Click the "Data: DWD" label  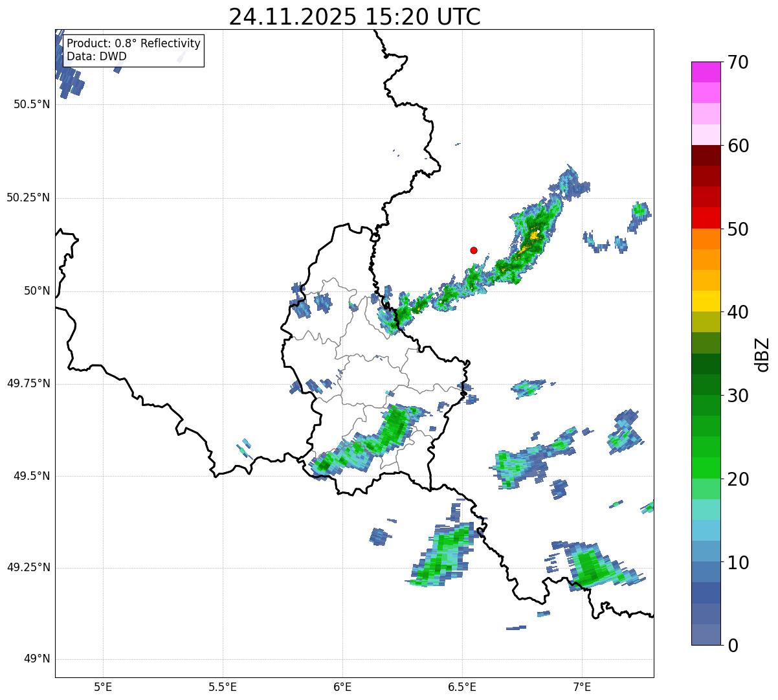96,56
